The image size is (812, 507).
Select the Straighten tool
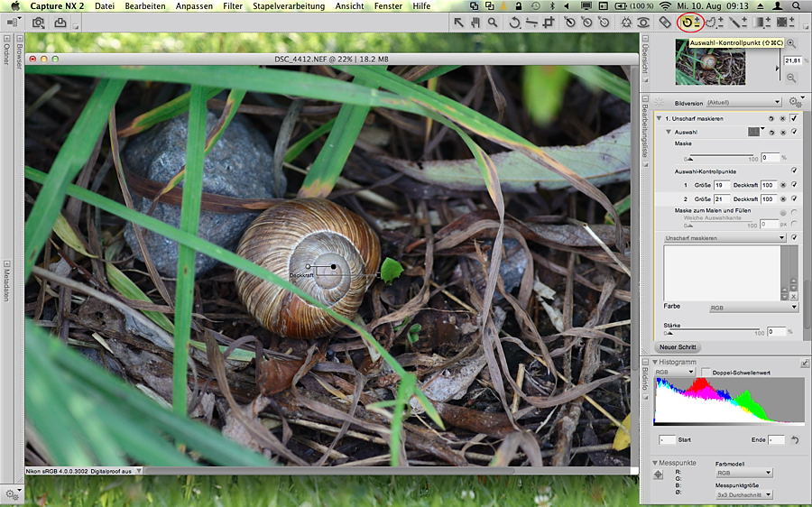click(x=531, y=23)
